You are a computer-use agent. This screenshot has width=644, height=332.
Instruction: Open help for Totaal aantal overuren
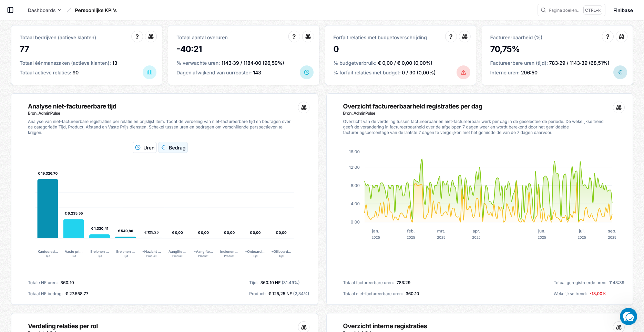point(294,37)
